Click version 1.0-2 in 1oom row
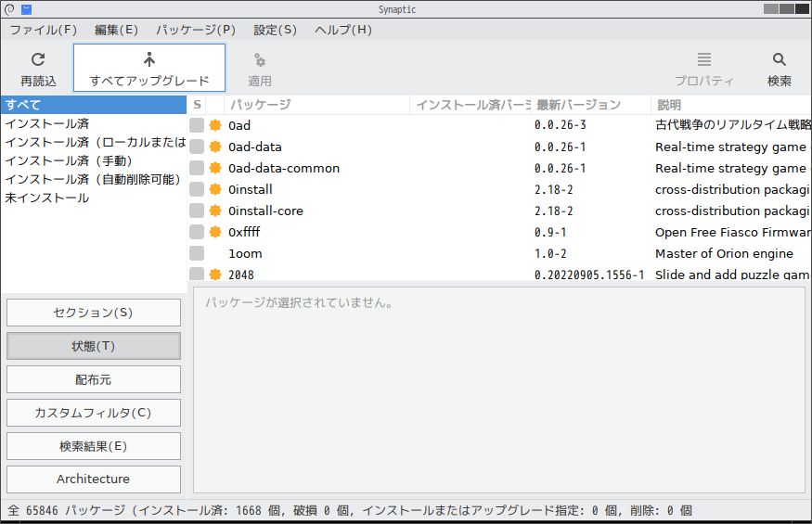The width and height of the screenshot is (812, 524). (x=550, y=254)
